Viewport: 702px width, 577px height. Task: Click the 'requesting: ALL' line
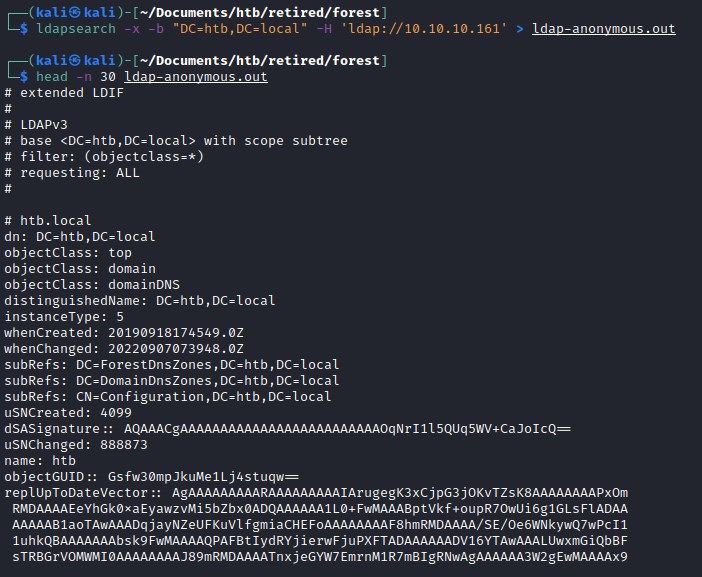pos(72,173)
